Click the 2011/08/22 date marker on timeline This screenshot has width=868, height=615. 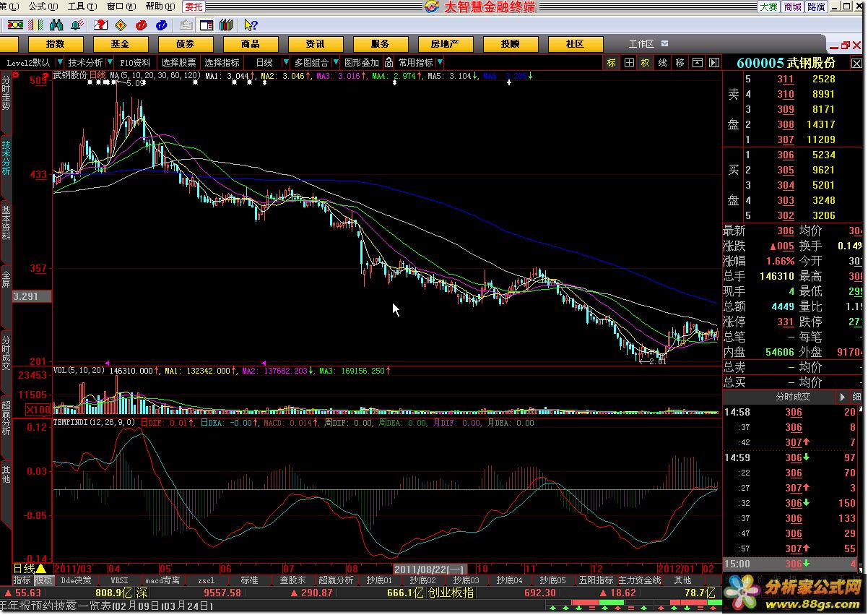(430, 569)
